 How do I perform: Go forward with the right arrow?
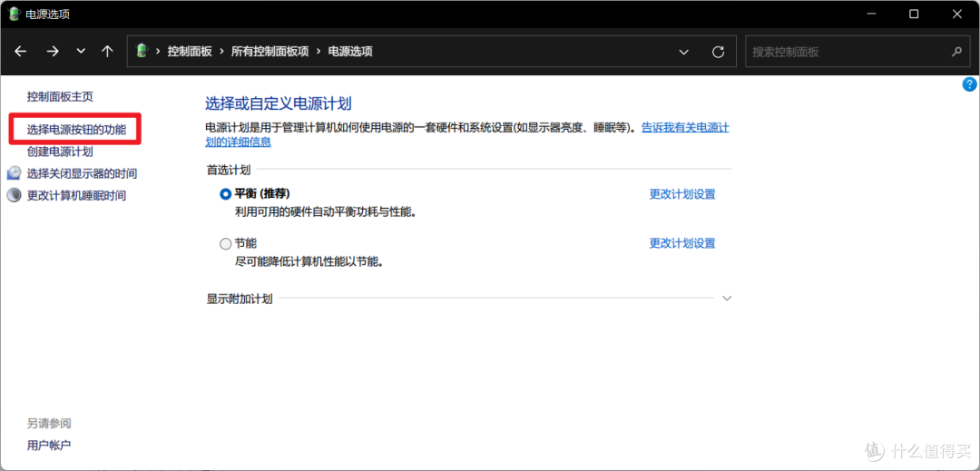[x=53, y=52]
